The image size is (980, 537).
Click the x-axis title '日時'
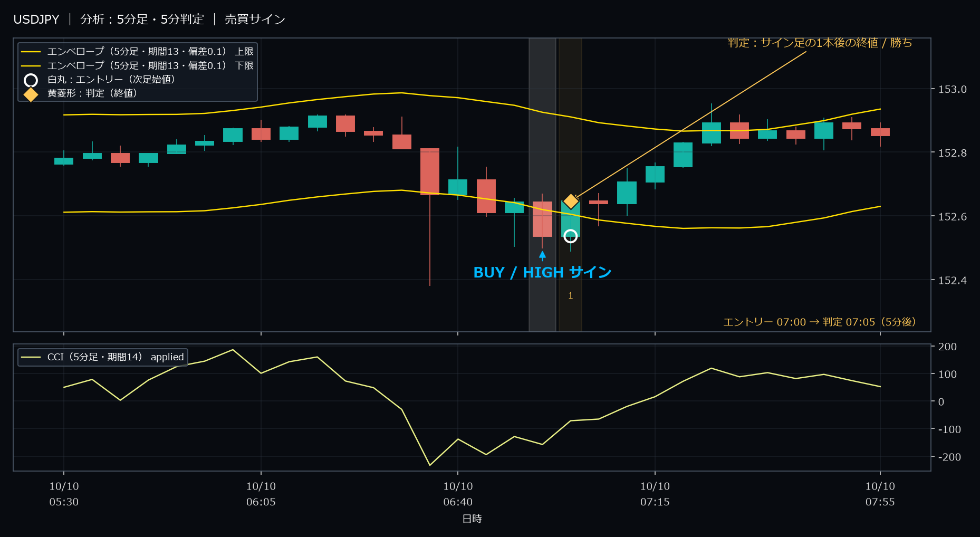pos(472,519)
